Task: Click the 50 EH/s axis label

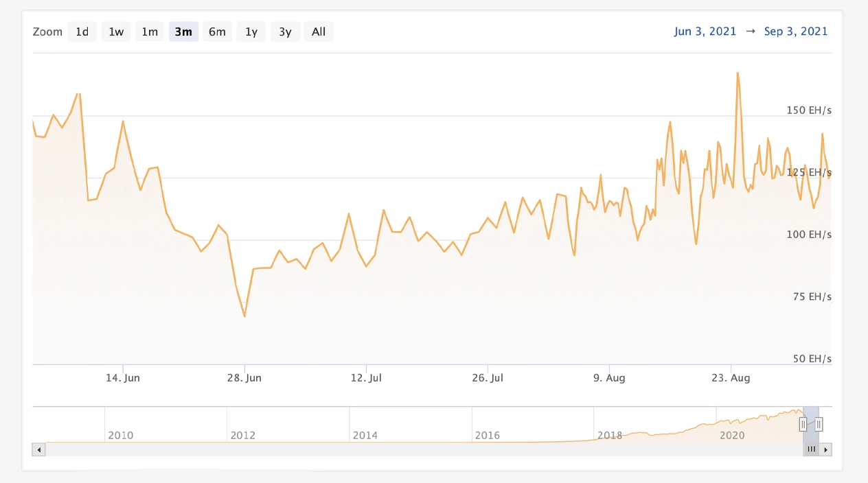Action: point(812,359)
